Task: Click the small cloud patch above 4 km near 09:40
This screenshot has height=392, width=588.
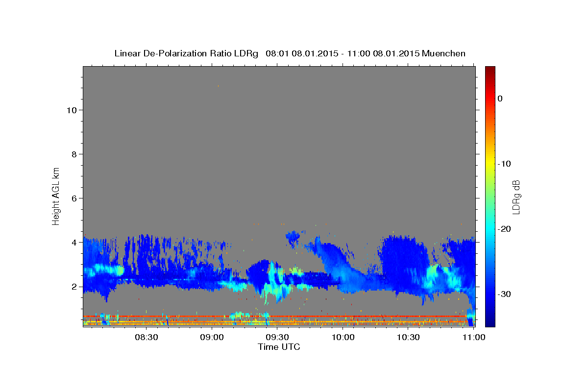Action: click(x=294, y=238)
